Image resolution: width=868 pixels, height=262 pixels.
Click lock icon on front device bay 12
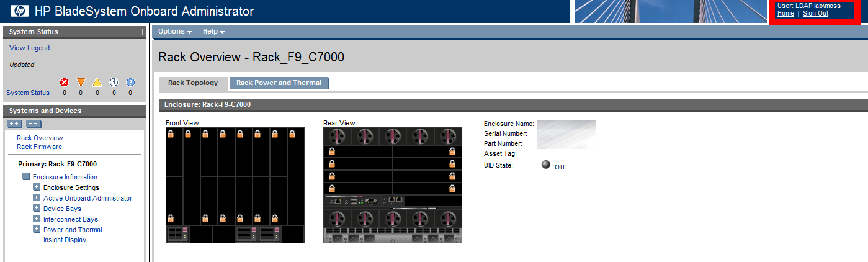223,219
